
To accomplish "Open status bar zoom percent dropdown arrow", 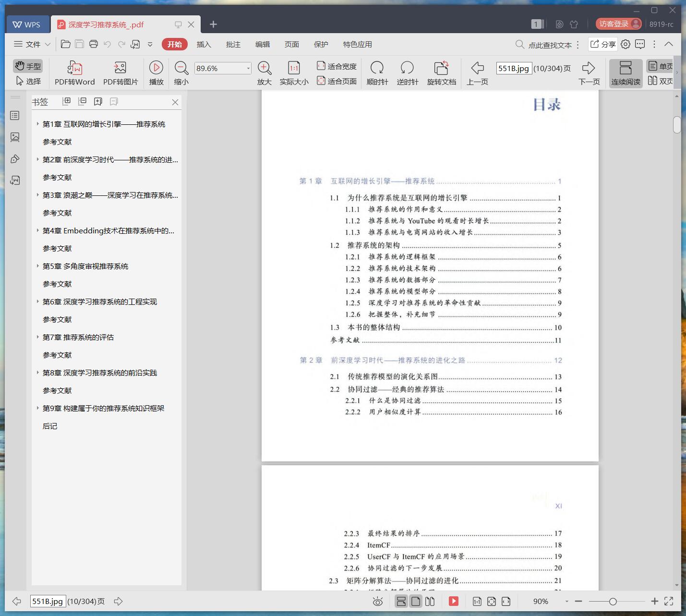I will [567, 601].
